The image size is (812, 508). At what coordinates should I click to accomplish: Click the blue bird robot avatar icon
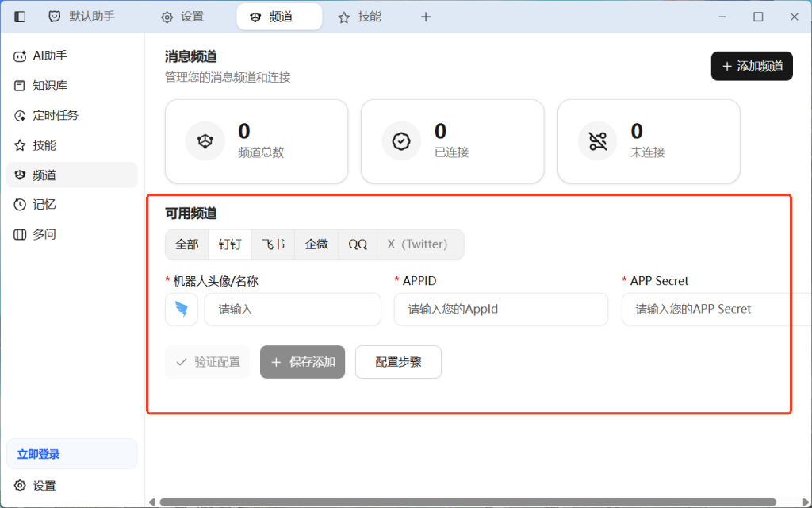(181, 309)
